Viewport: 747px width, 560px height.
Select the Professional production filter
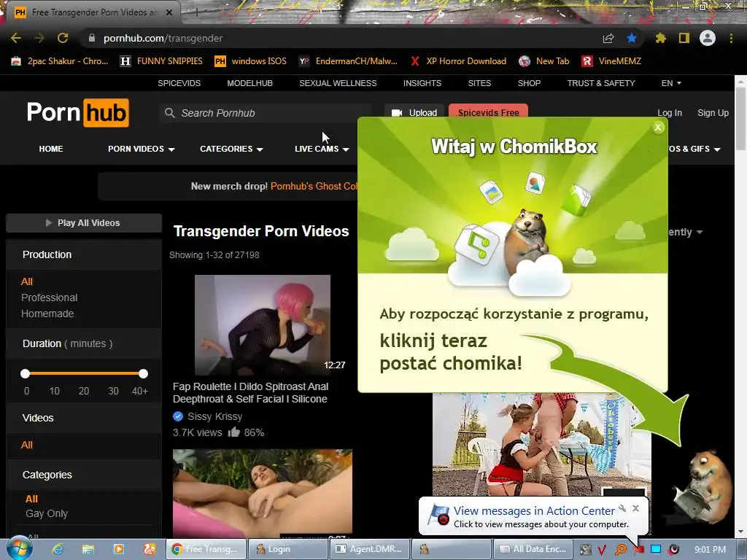coord(49,297)
